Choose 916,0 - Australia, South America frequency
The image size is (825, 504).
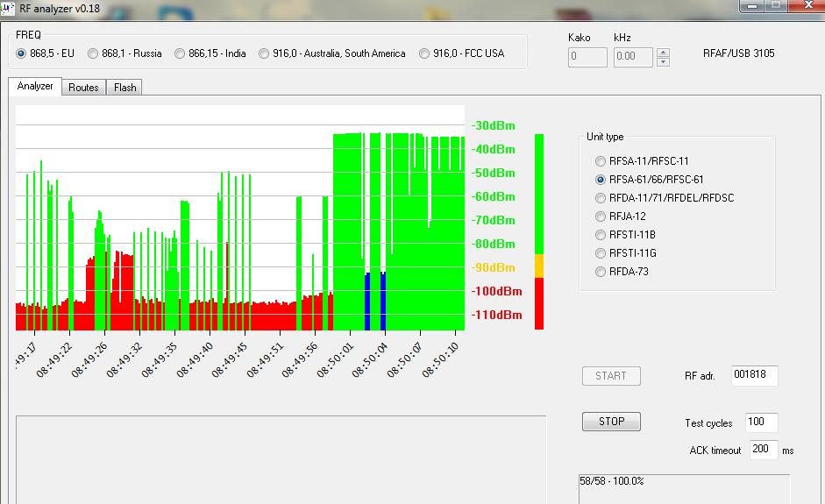pyautogui.click(x=332, y=53)
